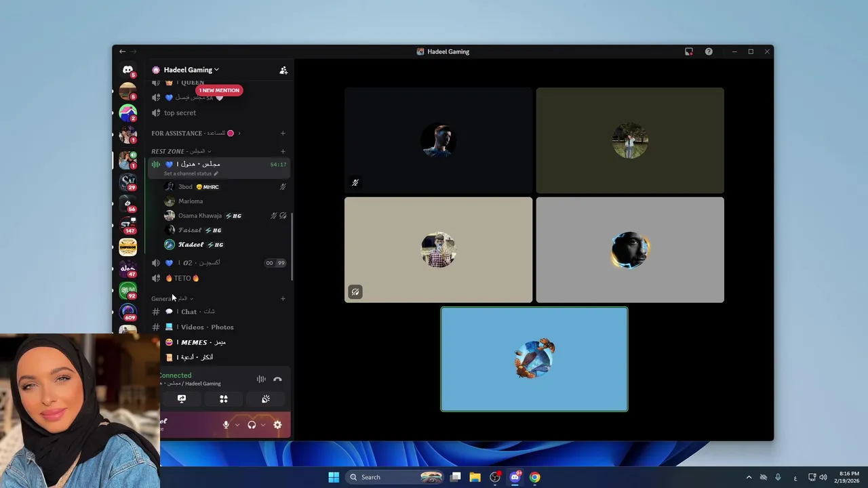This screenshot has height=488, width=868.
Task: Open the green server icon with badge 2
Action: [x=127, y=113]
